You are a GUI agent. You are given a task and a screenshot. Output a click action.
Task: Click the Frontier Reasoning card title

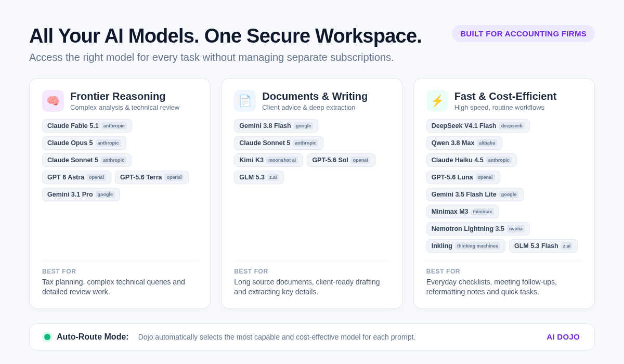click(x=118, y=96)
